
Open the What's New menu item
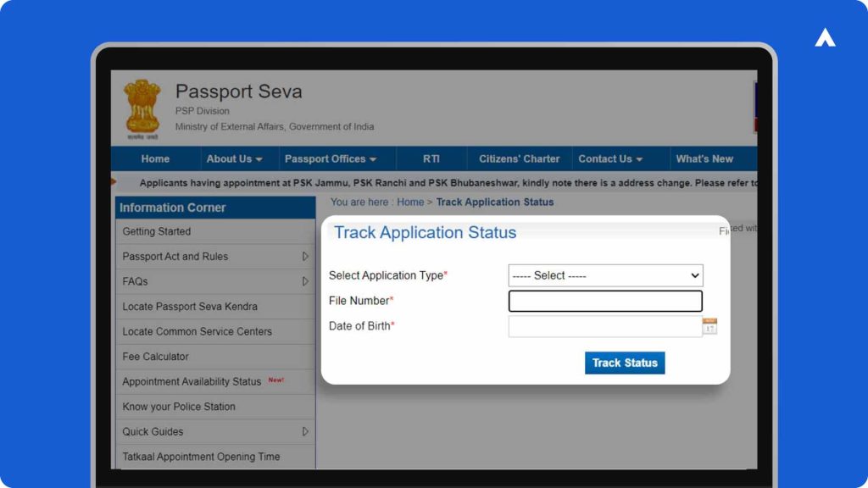pos(706,158)
